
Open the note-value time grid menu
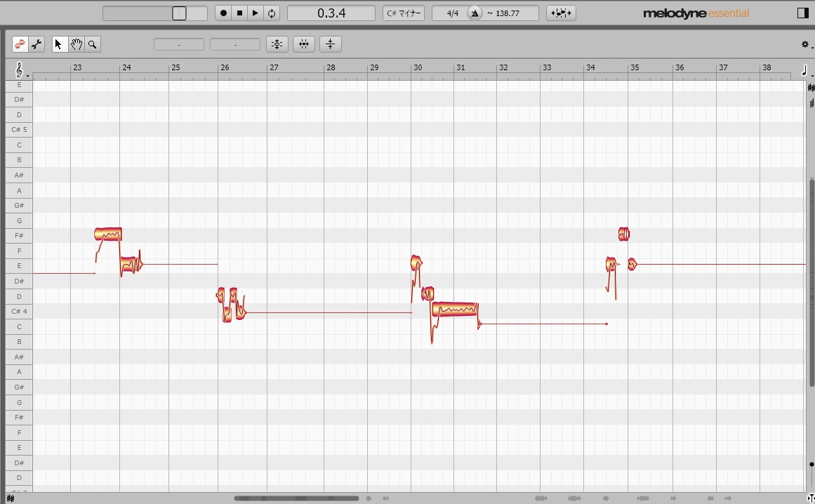(806, 70)
